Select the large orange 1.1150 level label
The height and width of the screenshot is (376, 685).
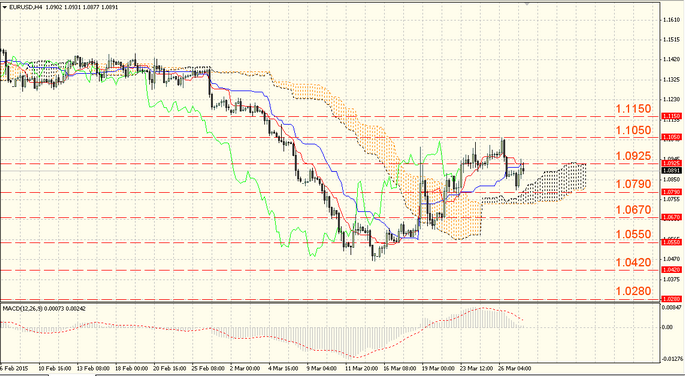point(633,109)
